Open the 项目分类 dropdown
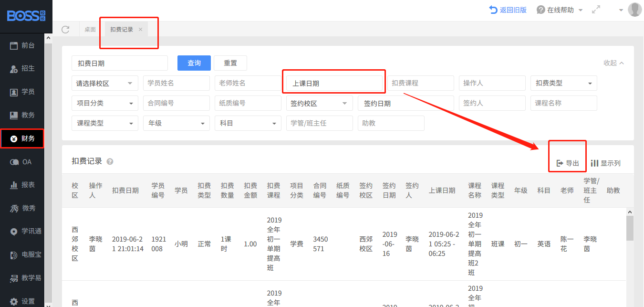Viewport: 644px width, 307px height. 105,103
